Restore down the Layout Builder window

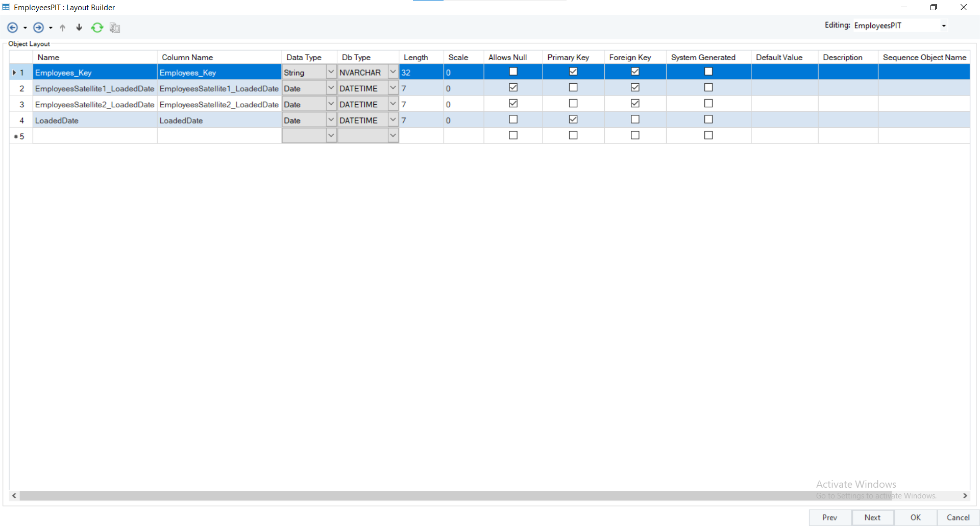pos(933,7)
